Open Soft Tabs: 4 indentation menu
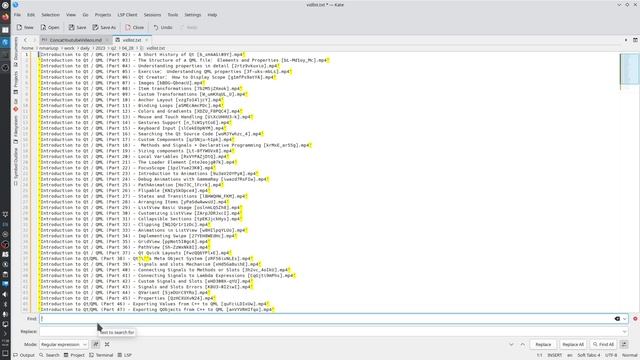640x360 pixels. (589, 355)
